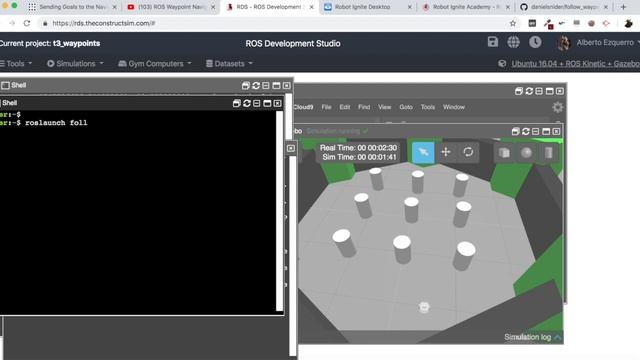Open the IDE Tools menu
Screen dimensions: 640x360
point(428,107)
